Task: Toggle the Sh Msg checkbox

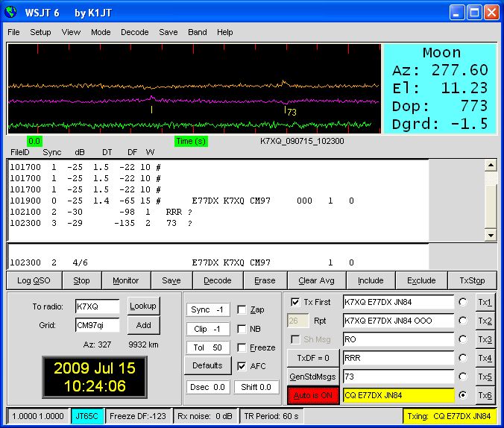Action: (x=294, y=339)
